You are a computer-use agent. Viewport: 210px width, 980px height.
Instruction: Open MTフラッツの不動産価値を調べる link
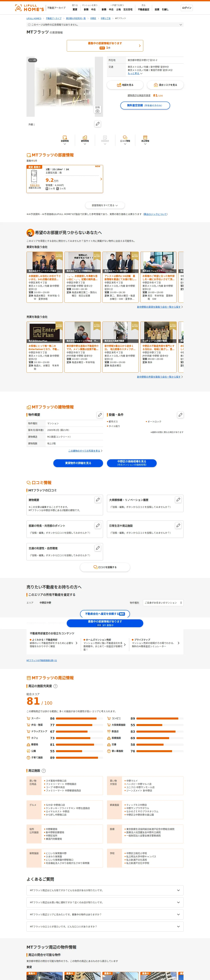[42, 660]
